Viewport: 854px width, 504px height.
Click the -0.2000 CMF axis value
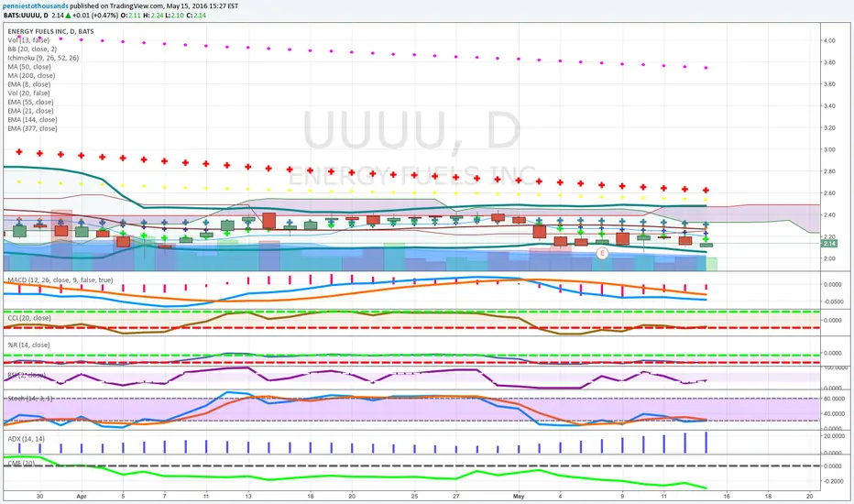tap(832, 481)
